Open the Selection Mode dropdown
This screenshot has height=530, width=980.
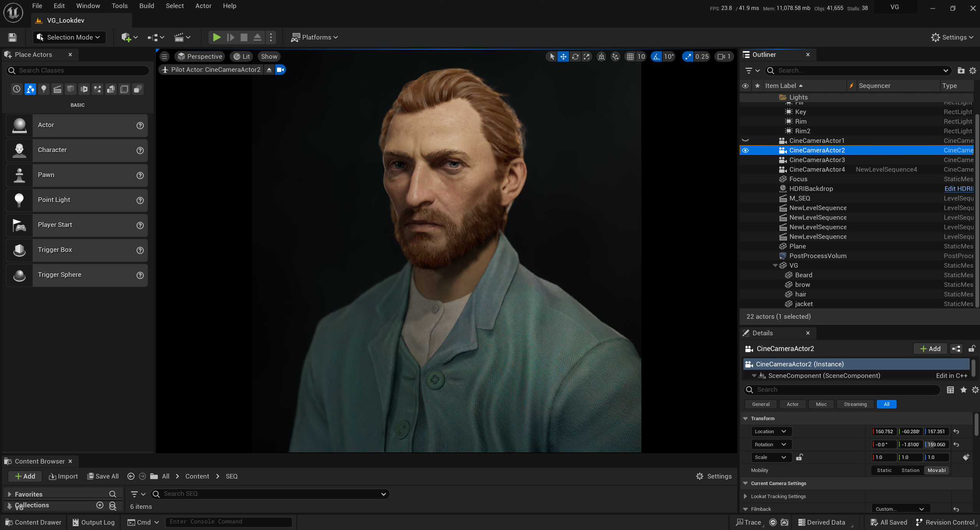click(69, 37)
